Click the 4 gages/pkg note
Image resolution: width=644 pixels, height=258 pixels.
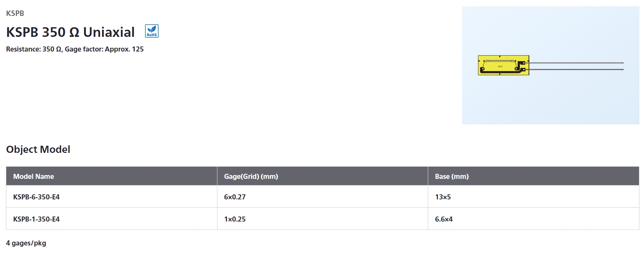click(x=26, y=243)
